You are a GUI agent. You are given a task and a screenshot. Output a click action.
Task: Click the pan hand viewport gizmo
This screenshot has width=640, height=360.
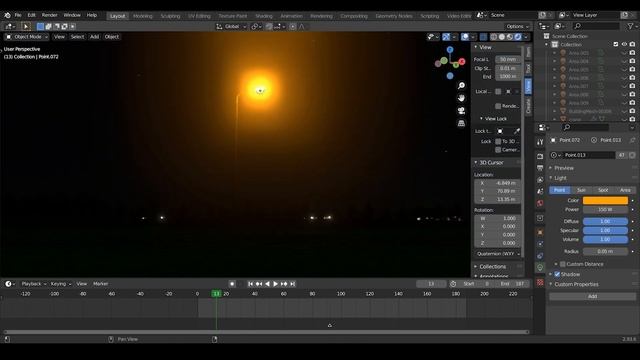[461, 98]
